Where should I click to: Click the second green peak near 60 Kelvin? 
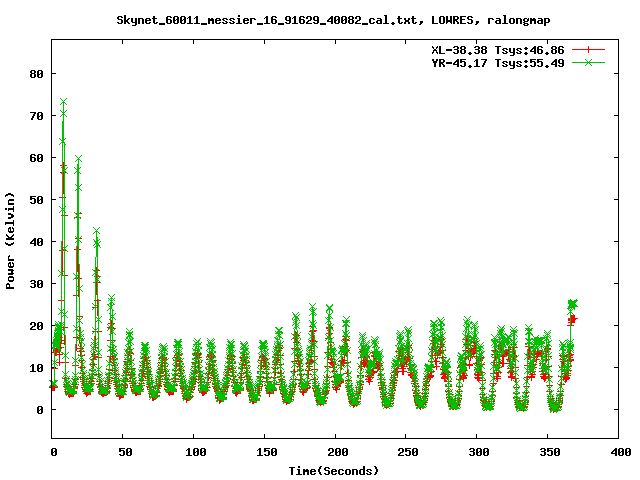pyautogui.click(x=78, y=158)
